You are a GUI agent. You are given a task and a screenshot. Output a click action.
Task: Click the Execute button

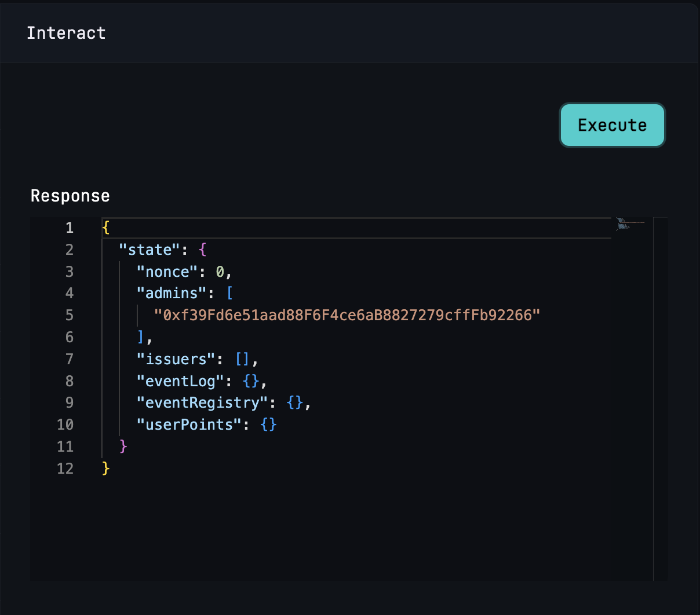point(612,125)
